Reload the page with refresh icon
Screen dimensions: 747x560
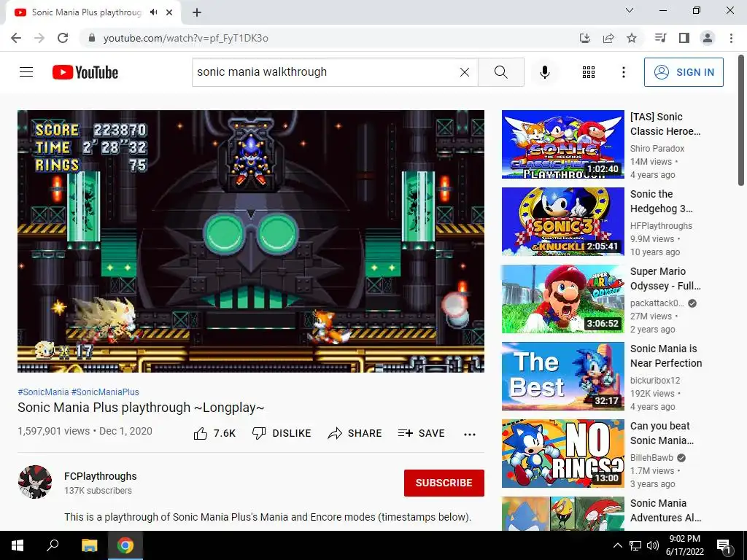[63, 38]
